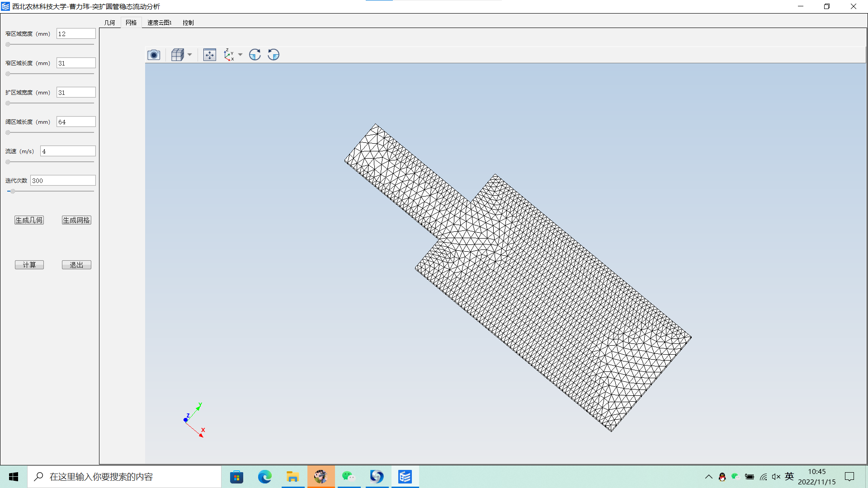The image size is (868, 488).
Task: Click the muted volume tray icon
Action: (776, 477)
